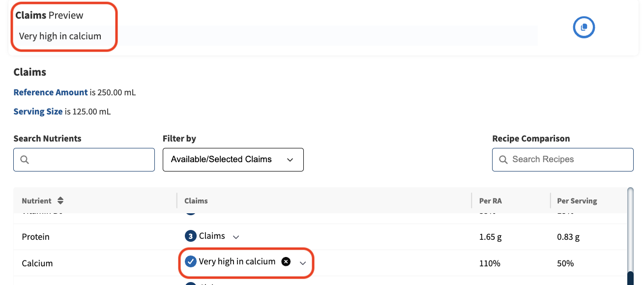Remove the Very high in calcium claim

coord(286,262)
